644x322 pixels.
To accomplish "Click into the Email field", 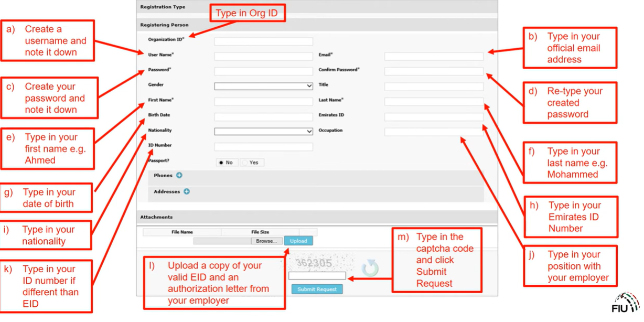I will coord(434,56).
